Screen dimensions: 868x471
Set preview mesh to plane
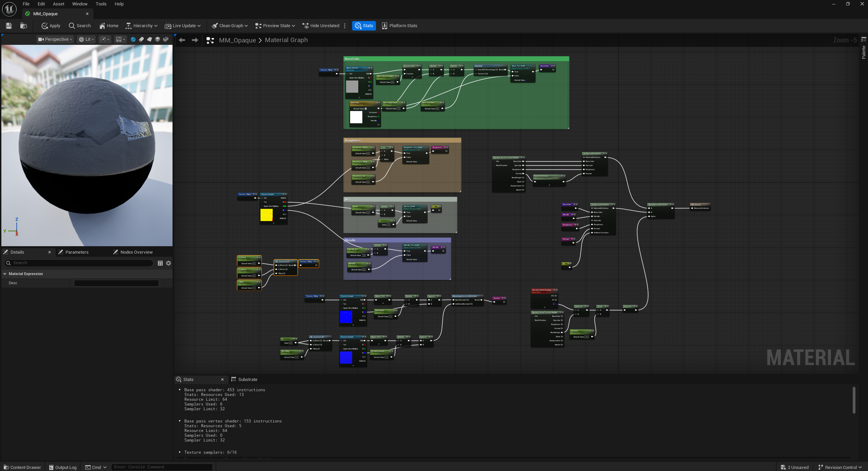(x=149, y=39)
